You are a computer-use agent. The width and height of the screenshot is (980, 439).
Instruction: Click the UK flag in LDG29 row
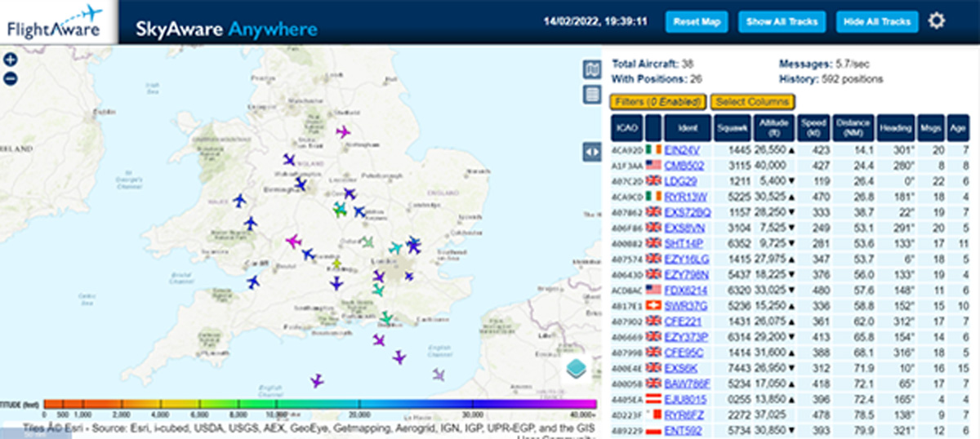coord(653,181)
